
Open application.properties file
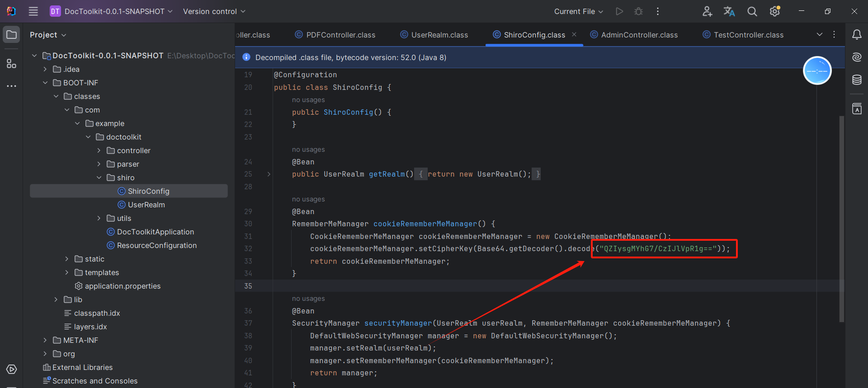[x=118, y=286]
